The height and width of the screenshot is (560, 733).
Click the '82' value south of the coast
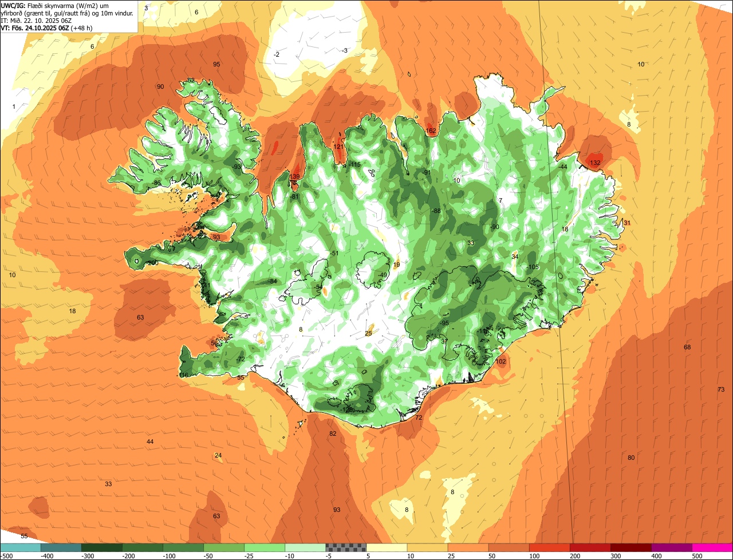pos(333,433)
